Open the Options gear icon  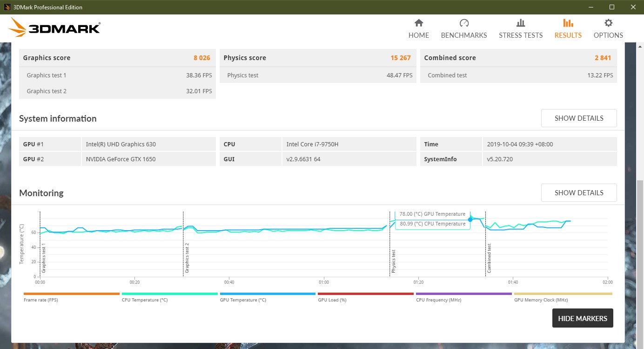[x=608, y=23]
